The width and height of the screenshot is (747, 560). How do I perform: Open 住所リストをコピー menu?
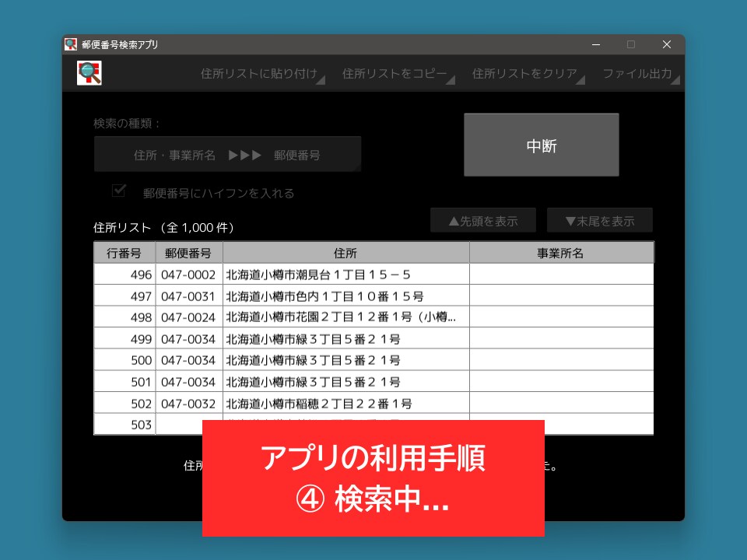click(x=398, y=74)
